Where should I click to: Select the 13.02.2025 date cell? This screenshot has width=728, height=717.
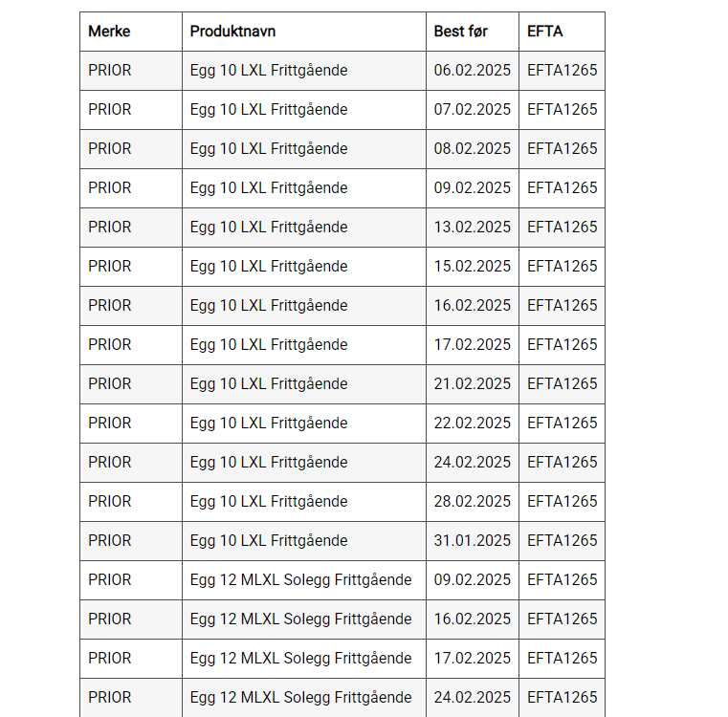(x=473, y=228)
